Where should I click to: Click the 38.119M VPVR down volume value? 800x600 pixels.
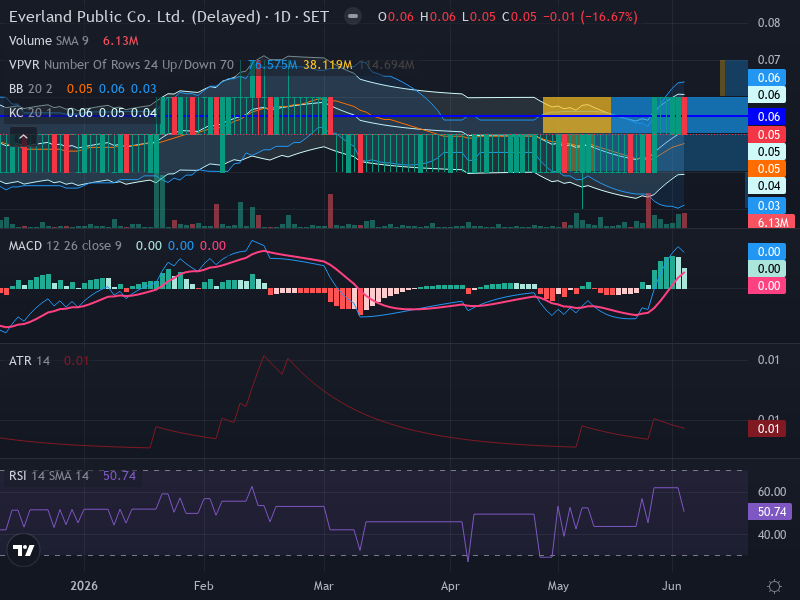point(328,65)
